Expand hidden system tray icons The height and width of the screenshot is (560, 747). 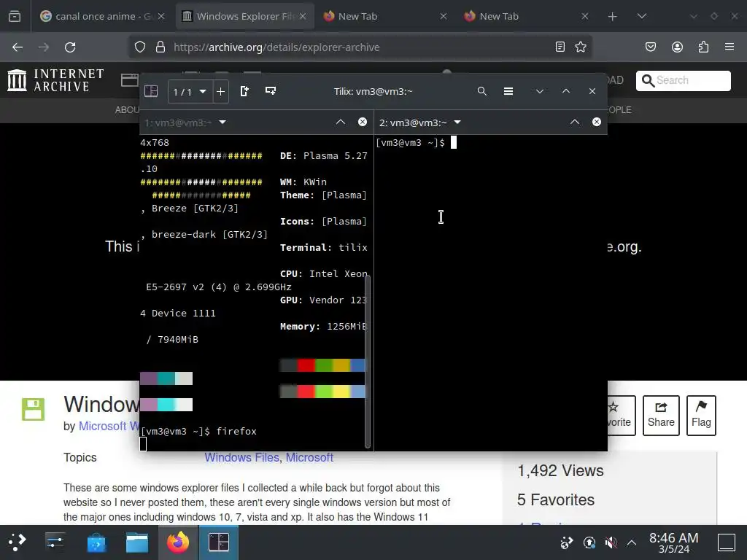coord(632,542)
